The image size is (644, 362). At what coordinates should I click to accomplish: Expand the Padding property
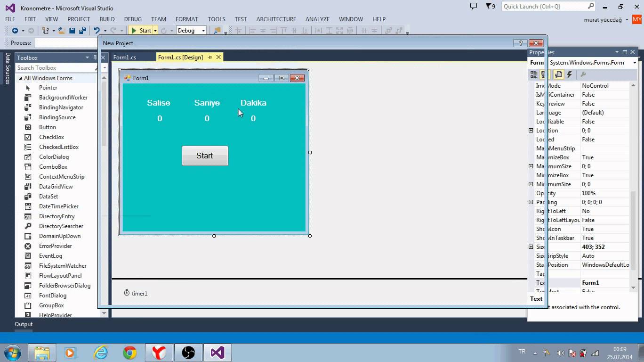pyautogui.click(x=531, y=202)
